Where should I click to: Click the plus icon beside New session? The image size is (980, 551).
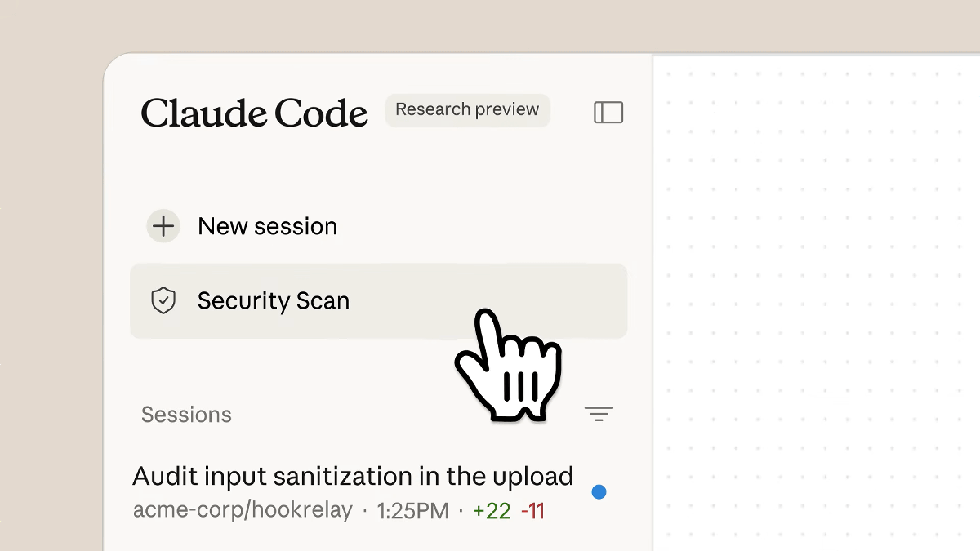[x=163, y=226]
